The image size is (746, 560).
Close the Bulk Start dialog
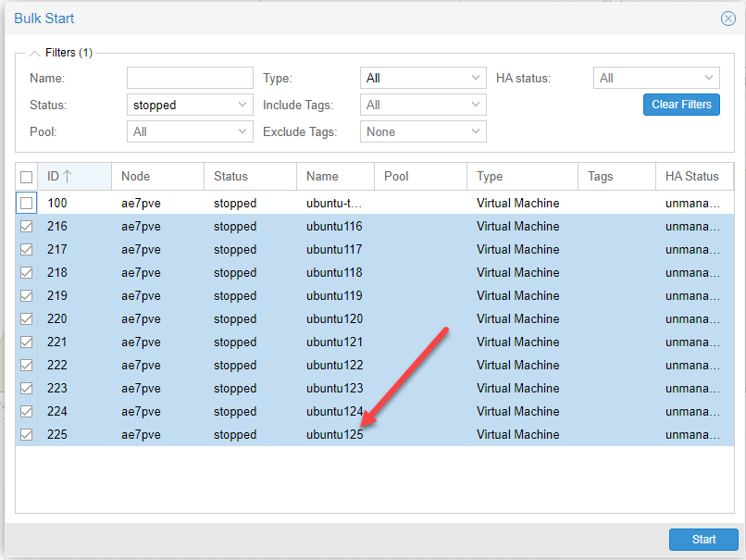(727, 19)
